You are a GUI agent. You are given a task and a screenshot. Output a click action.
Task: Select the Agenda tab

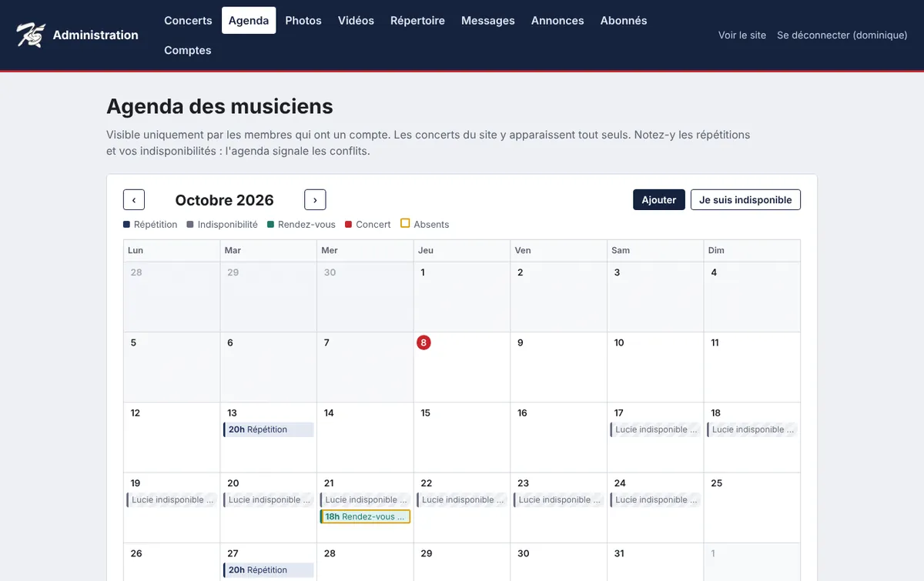[x=249, y=21]
